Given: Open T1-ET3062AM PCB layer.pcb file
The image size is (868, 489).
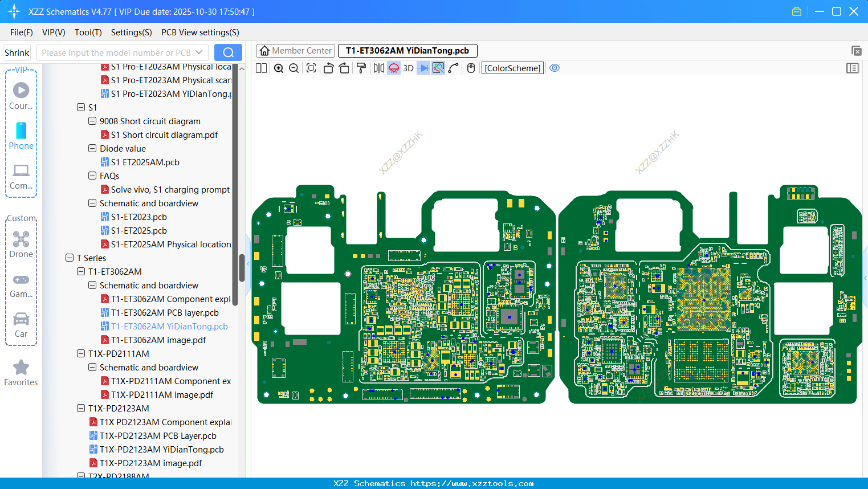Looking at the screenshot, I should tap(165, 313).
